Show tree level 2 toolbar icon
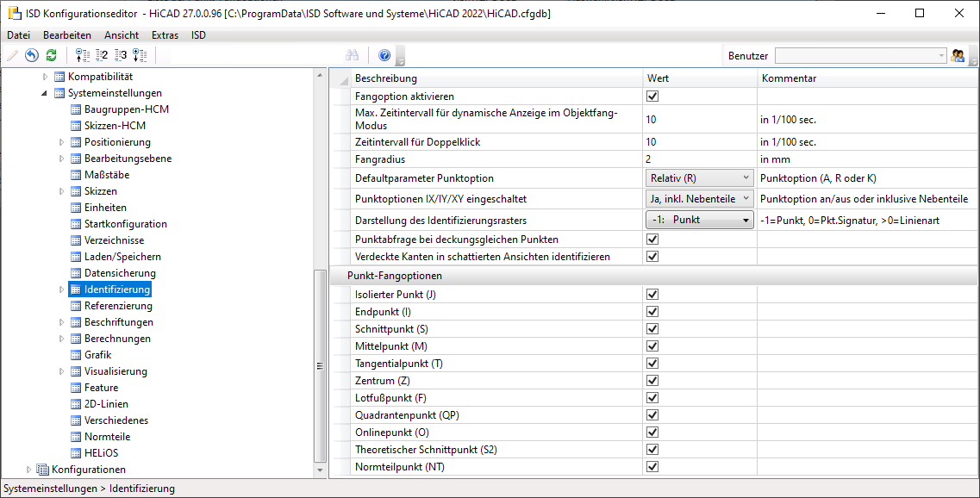 pos(102,55)
